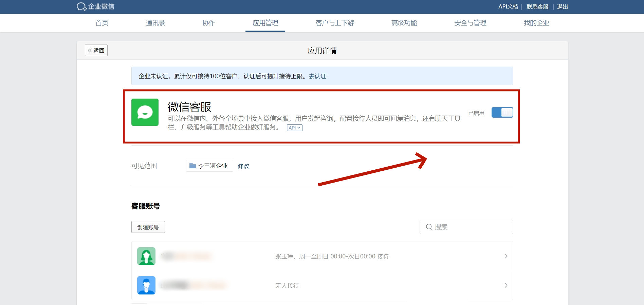
Task: Click the 张玉瑾 周一至周日 reception schedule text
Action: pyautogui.click(x=332, y=256)
